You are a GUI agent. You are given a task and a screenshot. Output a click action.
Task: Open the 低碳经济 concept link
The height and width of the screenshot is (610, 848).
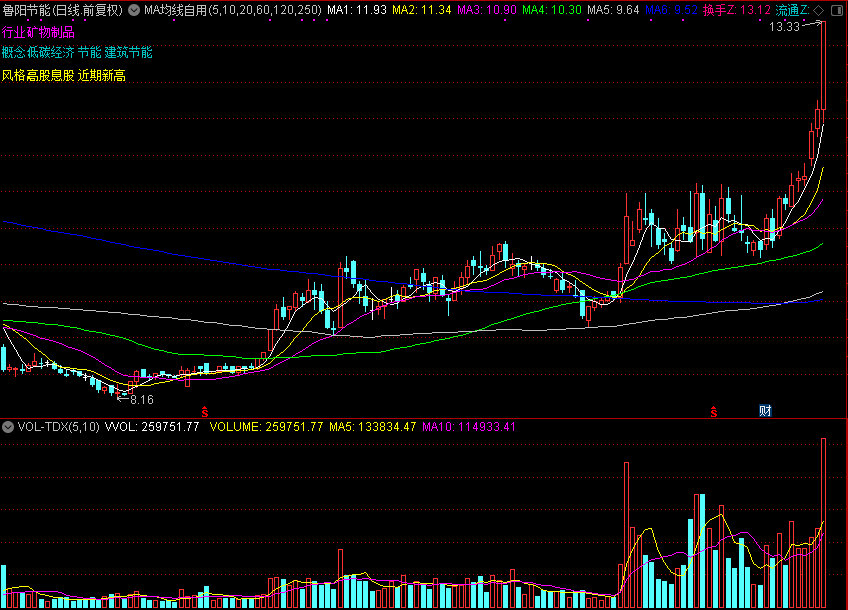[x=50, y=52]
